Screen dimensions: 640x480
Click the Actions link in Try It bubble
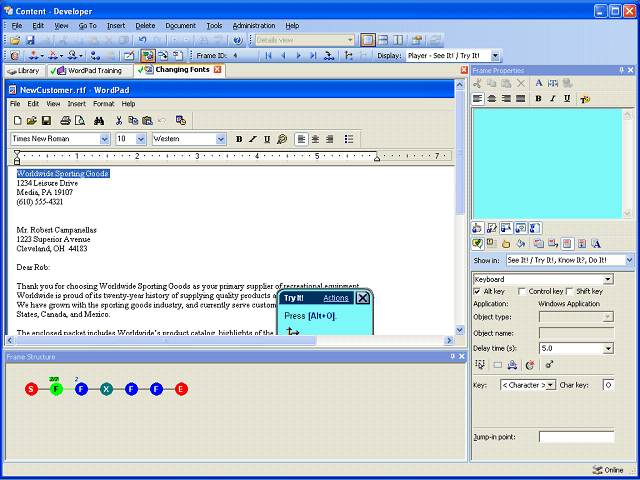(336, 298)
